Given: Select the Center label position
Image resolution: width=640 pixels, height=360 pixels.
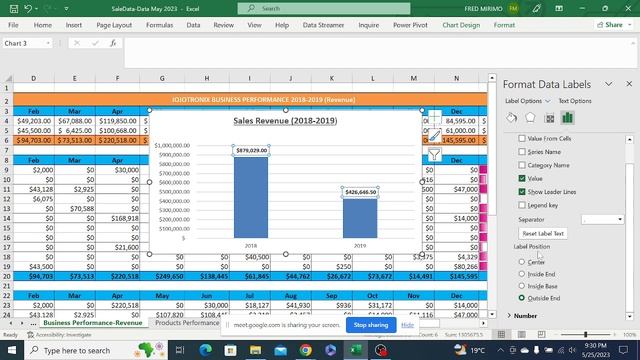Looking at the screenshot, I should (x=522, y=262).
